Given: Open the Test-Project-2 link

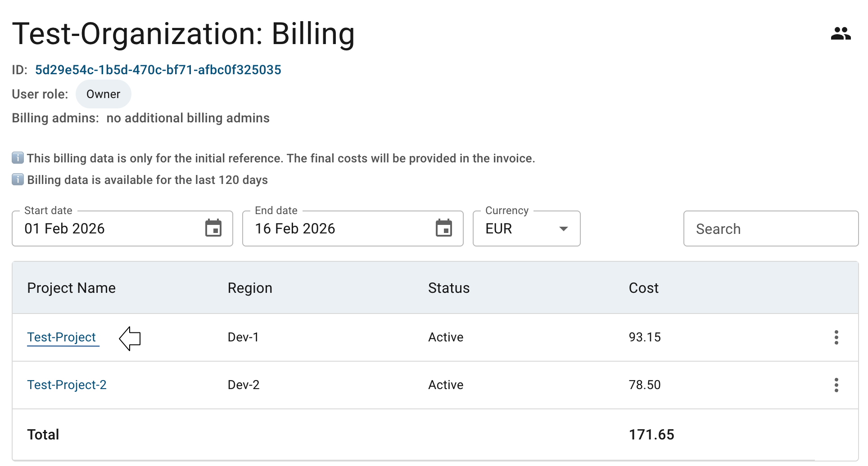Looking at the screenshot, I should pos(67,385).
